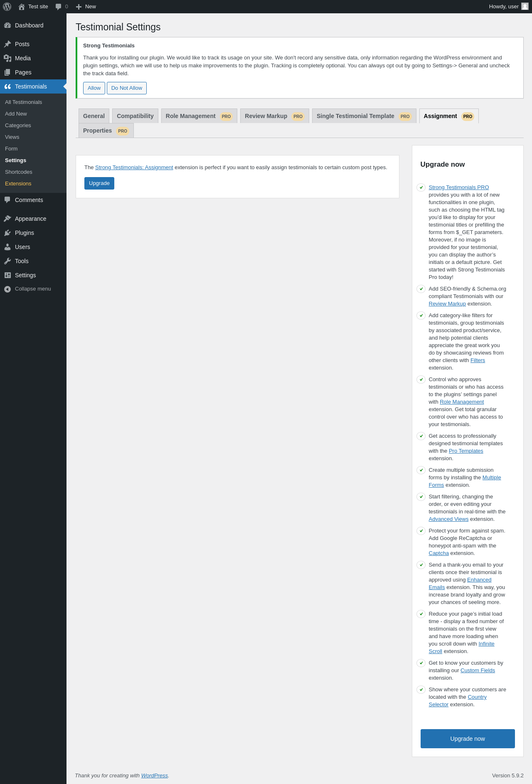Open the Properties tab
The image size is (532, 784).
pos(106,131)
